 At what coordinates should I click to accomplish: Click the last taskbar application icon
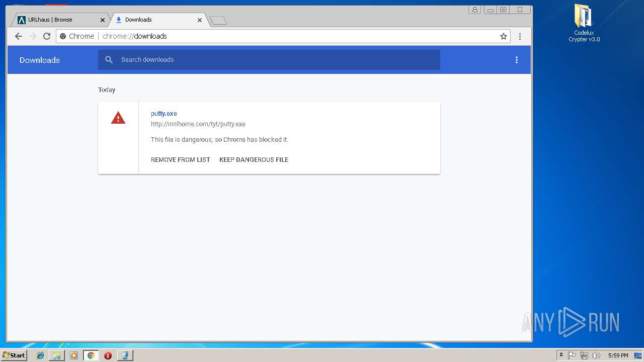(125, 355)
